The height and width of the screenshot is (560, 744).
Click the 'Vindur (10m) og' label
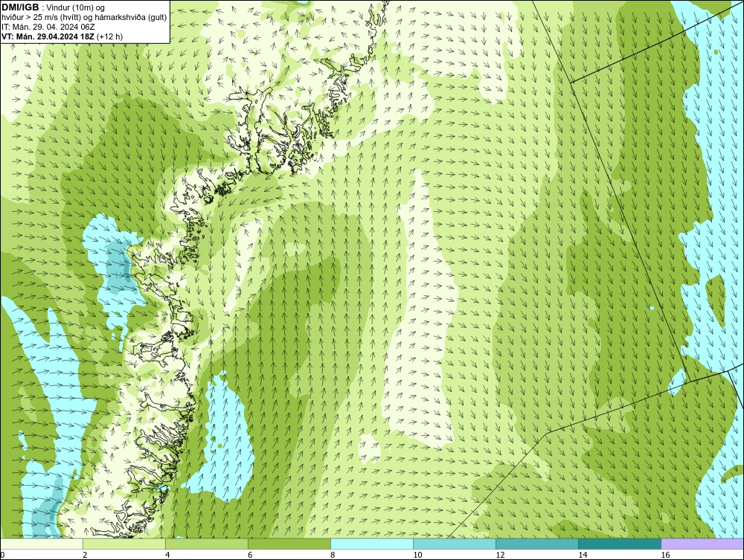[x=76, y=8]
